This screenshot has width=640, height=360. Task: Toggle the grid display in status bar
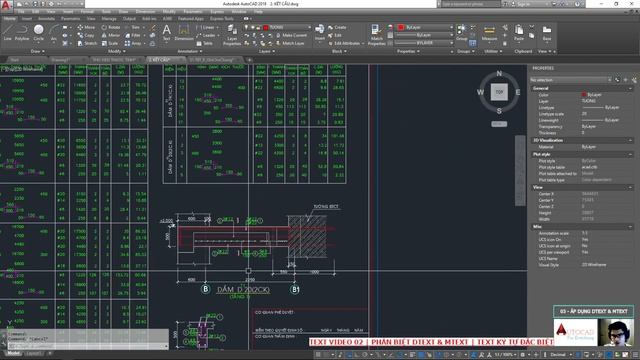(318, 355)
